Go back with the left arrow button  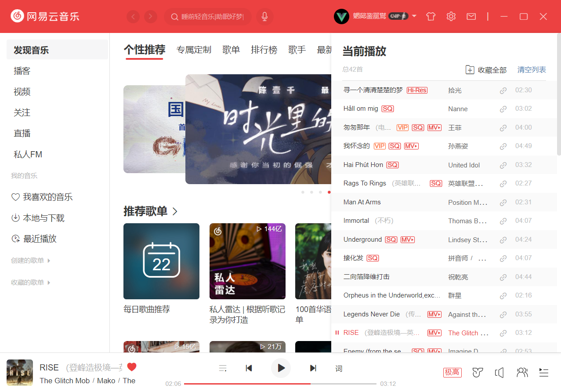[x=133, y=17]
